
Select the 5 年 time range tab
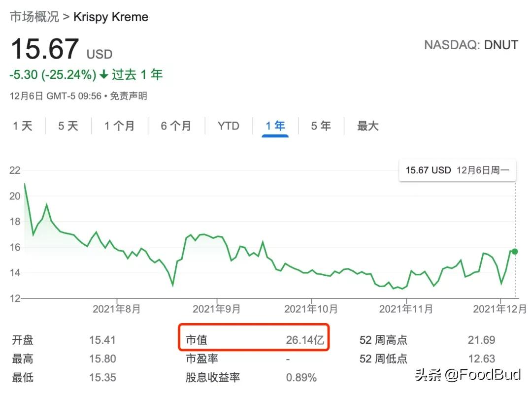coord(321,126)
